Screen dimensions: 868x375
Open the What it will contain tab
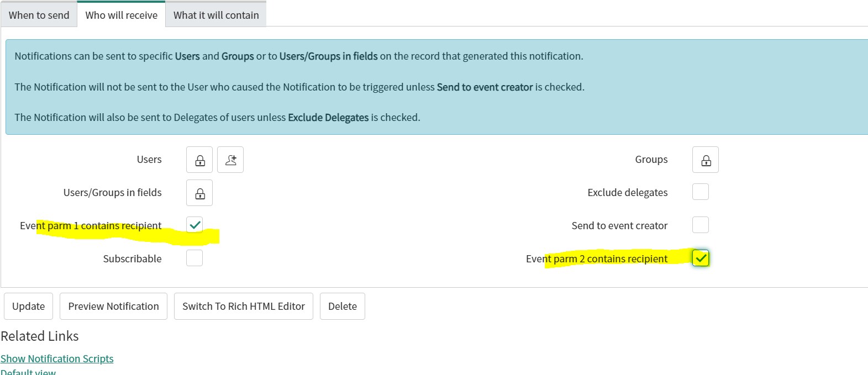click(216, 15)
